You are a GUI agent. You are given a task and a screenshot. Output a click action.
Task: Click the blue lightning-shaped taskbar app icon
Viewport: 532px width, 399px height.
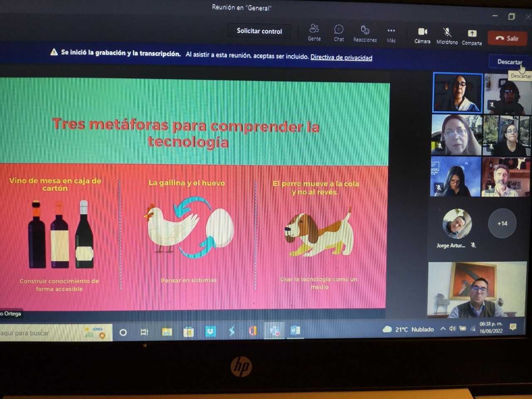pyautogui.click(x=232, y=331)
